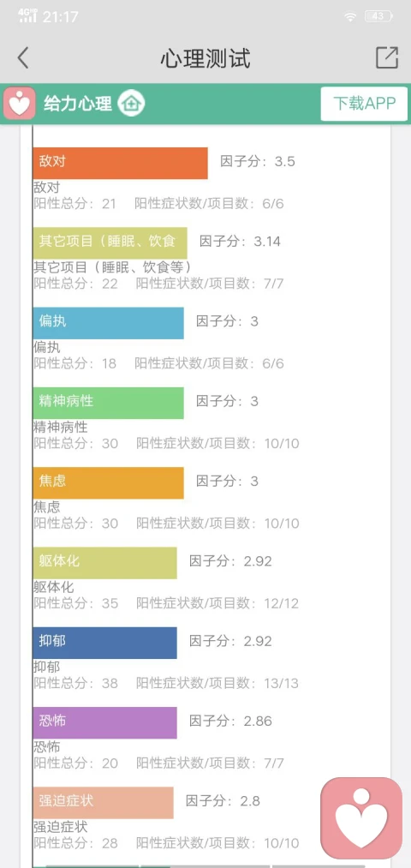Viewport: 411px width, 868px height.
Task: Check the WiFi status icon
Action: (x=350, y=16)
